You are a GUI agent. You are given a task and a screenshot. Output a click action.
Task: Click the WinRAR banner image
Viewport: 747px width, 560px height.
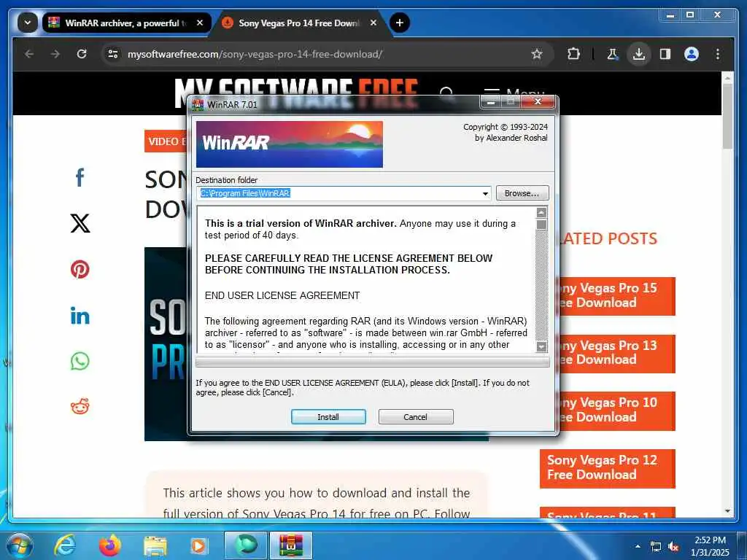(x=289, y=144)
